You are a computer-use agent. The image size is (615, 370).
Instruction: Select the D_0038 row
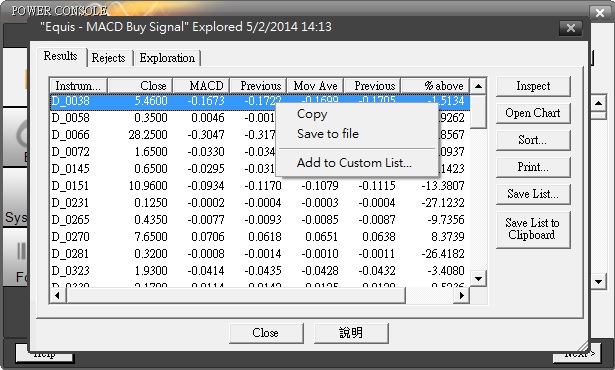pos(260,101)
